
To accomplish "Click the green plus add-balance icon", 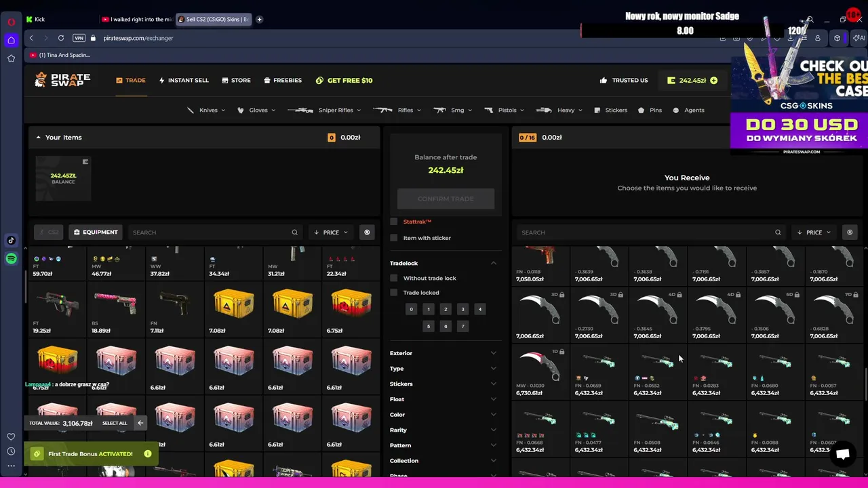I will pyautogui.click(x=713, y=81).
